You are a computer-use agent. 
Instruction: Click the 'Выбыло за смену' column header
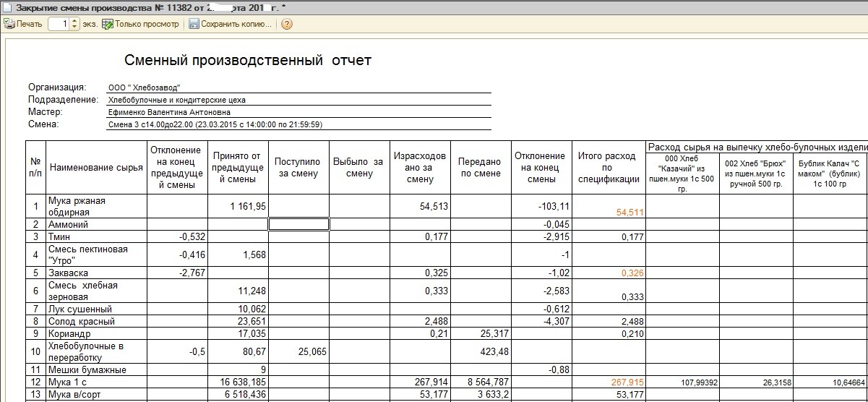coord(358,168)
